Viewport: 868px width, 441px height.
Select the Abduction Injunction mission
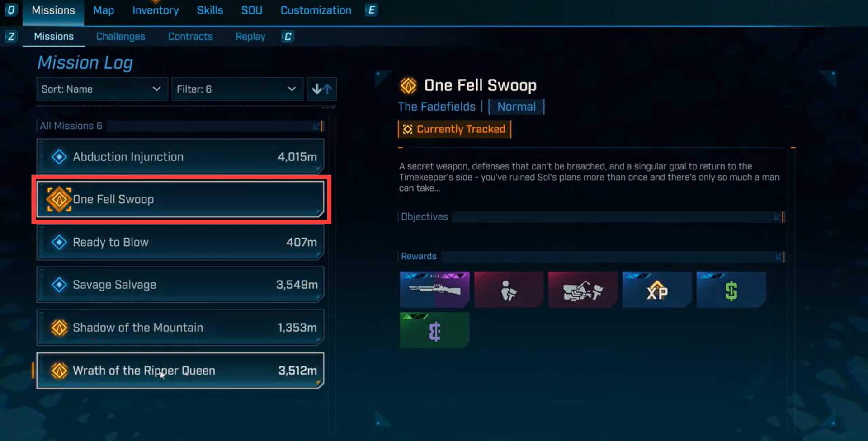click(180, 156)
